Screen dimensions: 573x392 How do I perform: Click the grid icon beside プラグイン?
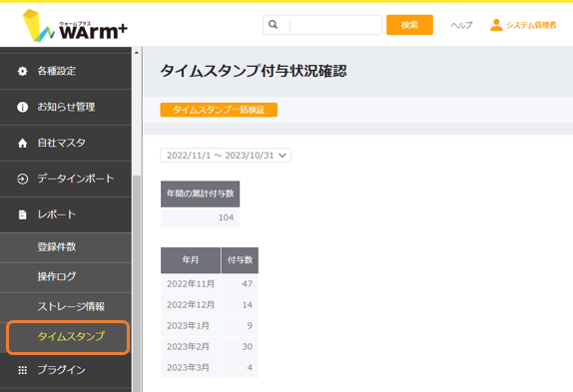[x=23, y=370]
